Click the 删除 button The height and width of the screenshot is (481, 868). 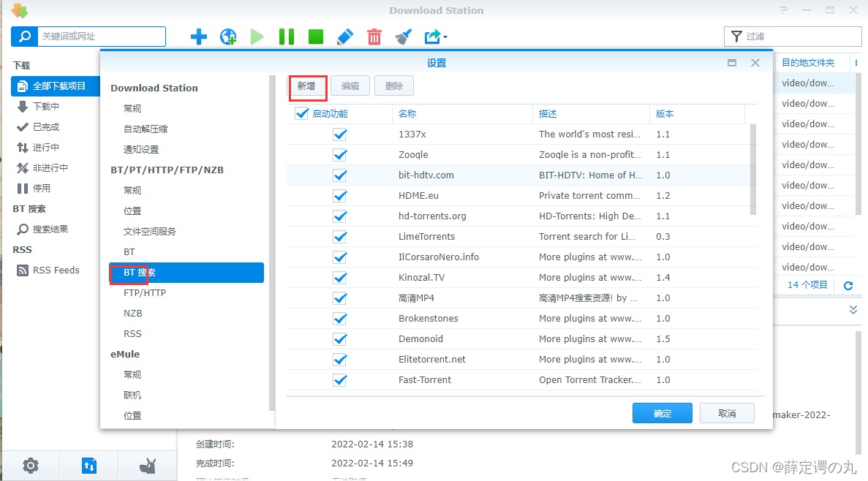click(x=393, y=86)
